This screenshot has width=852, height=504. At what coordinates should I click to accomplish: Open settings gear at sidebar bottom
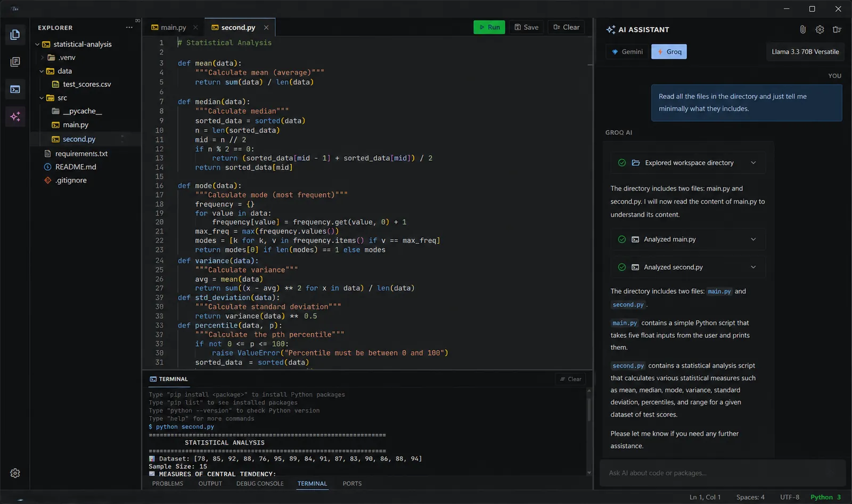[x=15, y=473]
